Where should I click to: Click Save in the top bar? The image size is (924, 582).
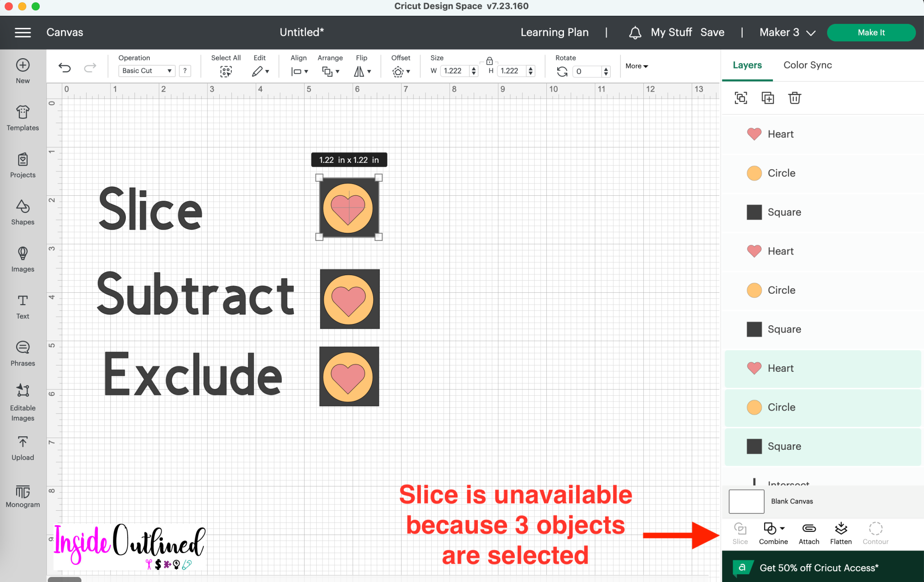tap(712, 32)
